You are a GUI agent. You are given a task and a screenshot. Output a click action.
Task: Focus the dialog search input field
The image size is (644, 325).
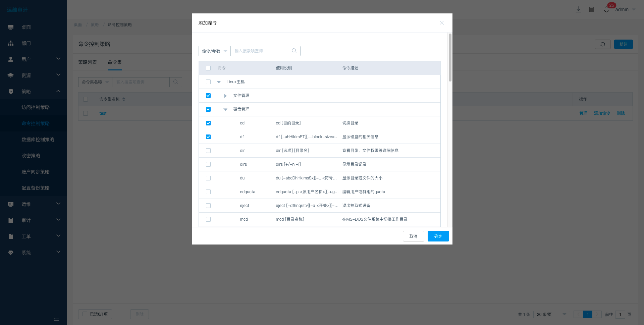pyautogui.click(x=259, y=51)
